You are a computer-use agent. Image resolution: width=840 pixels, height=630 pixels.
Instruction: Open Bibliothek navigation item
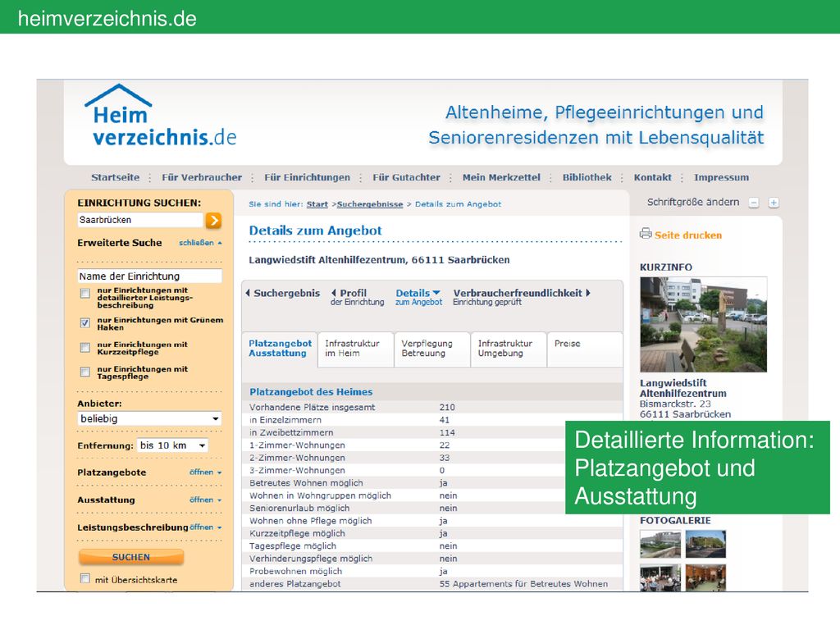pyautogui.click(x=587, y=177)
